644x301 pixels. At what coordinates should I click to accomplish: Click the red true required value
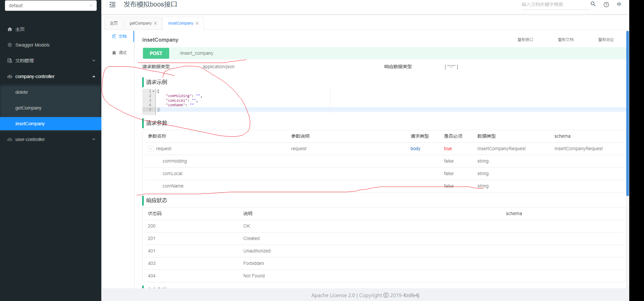click(448, 149)
